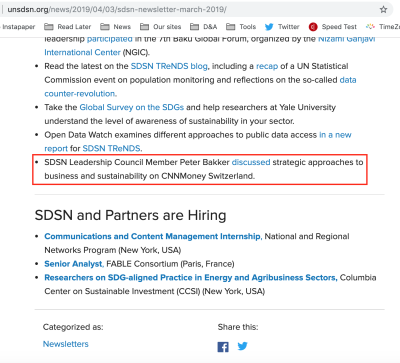This screenshot has width=400, height=363.
Task: Open the 'in a new report' link
Action: pyautogui.click(x=335, y=135)
